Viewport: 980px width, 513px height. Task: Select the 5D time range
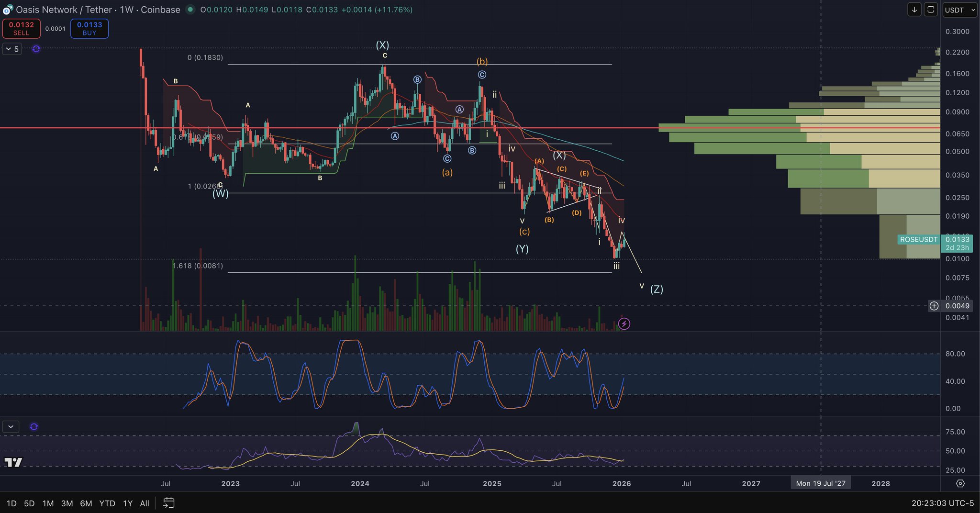tap(29, 503)
